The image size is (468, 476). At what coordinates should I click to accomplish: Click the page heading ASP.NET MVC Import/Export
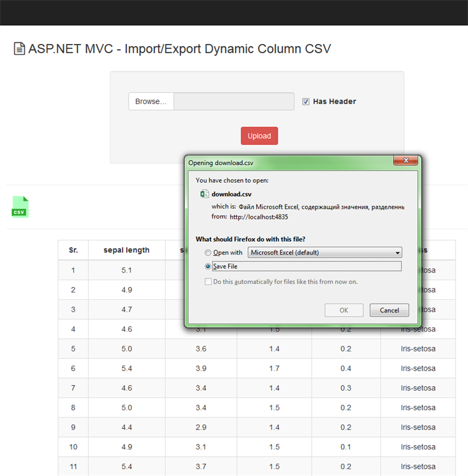click(180, 49)
